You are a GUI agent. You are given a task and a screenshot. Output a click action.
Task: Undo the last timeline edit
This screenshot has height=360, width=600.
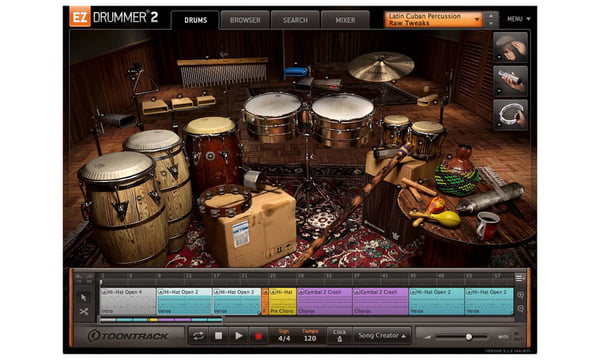click(79, 277)
